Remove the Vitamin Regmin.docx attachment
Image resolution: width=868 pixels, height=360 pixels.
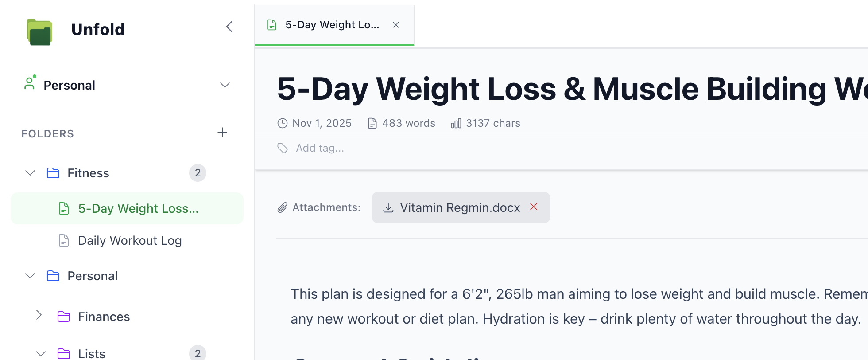534,207
